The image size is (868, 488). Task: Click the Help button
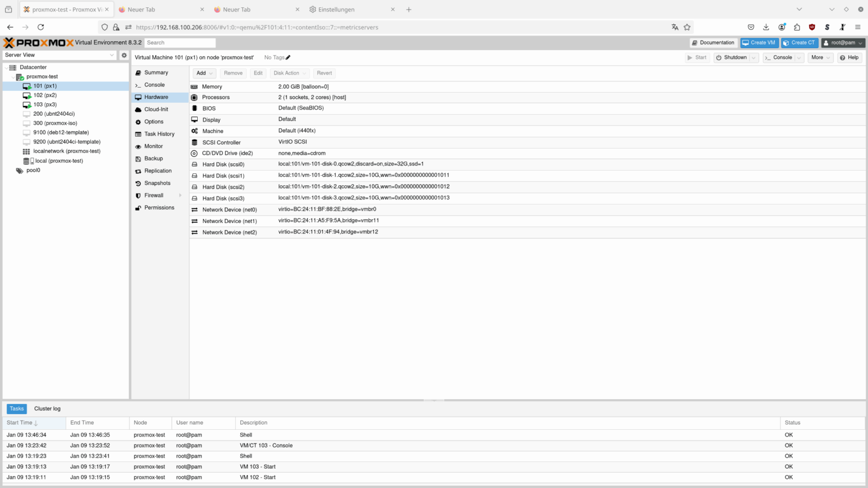(849, 58)
